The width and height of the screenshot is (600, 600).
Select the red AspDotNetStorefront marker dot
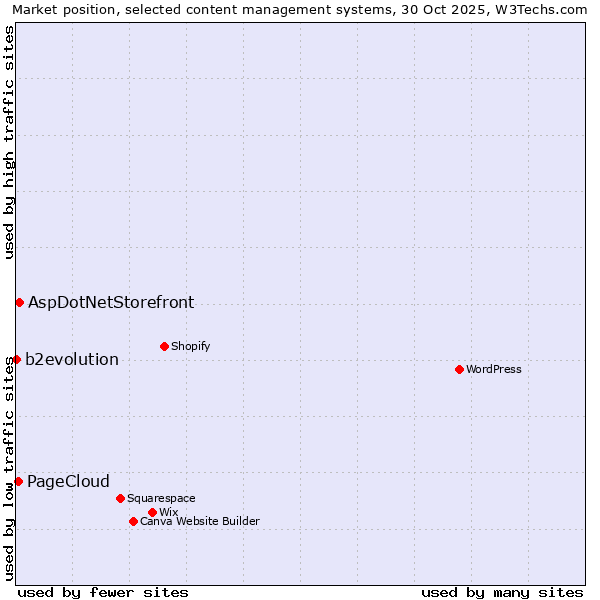(19, 302)
